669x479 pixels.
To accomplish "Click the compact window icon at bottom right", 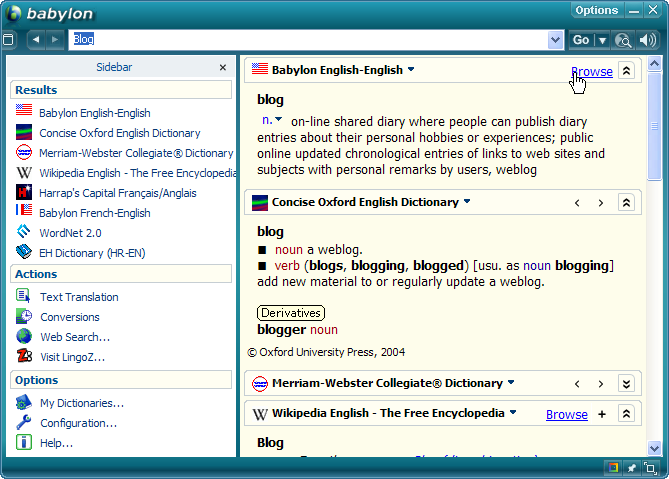I will pos(650,468).
